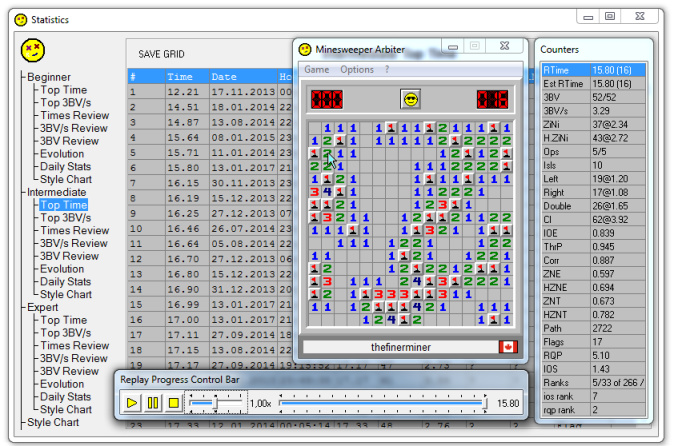Viewport: 674px width, 446px height.
Task: Click the Canadian flag icon beside thefinerminer
Action: [x=508, y=347]
